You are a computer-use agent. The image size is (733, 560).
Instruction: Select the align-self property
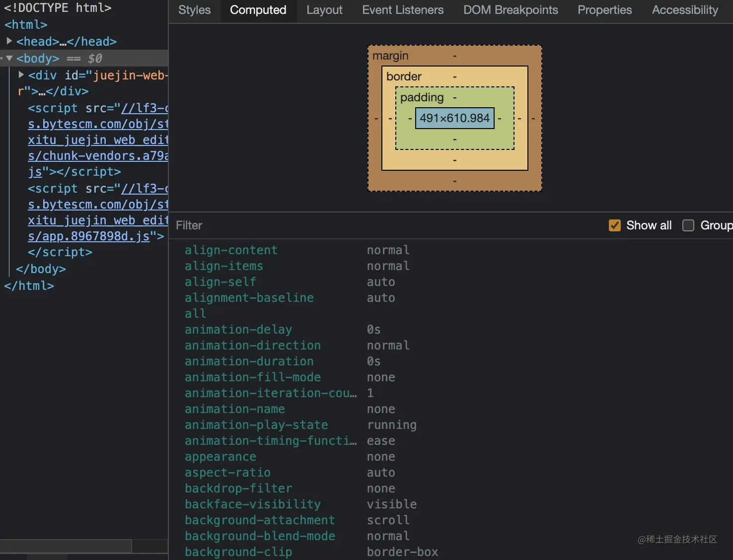click(x=220, y=282)
